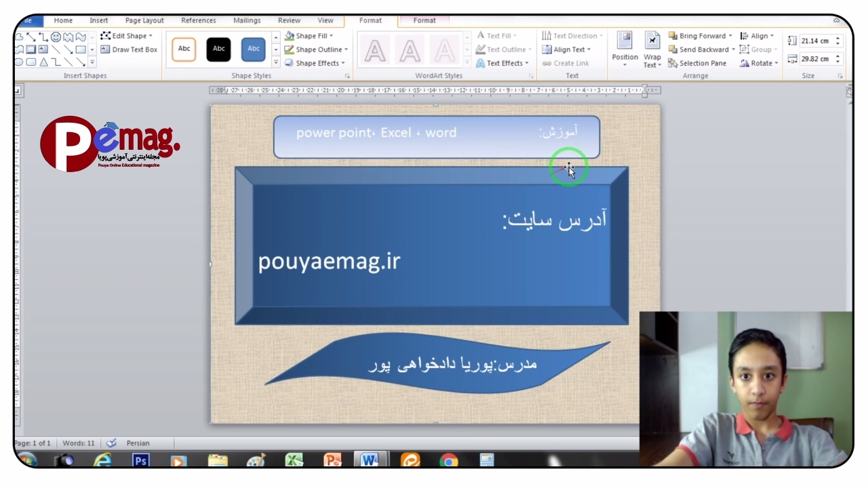Click the Persian language indicator
868x488 pixels.
coord(138,443)
